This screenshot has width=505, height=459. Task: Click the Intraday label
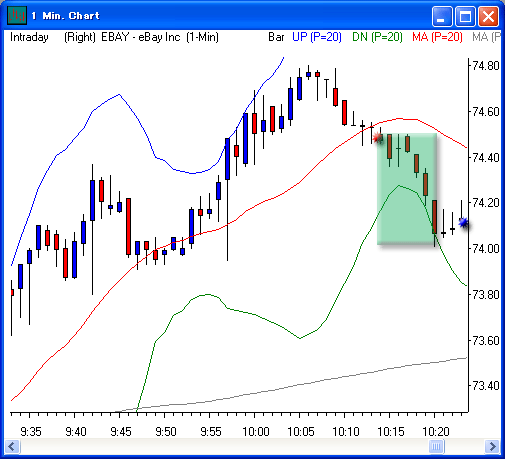(29, 37)
